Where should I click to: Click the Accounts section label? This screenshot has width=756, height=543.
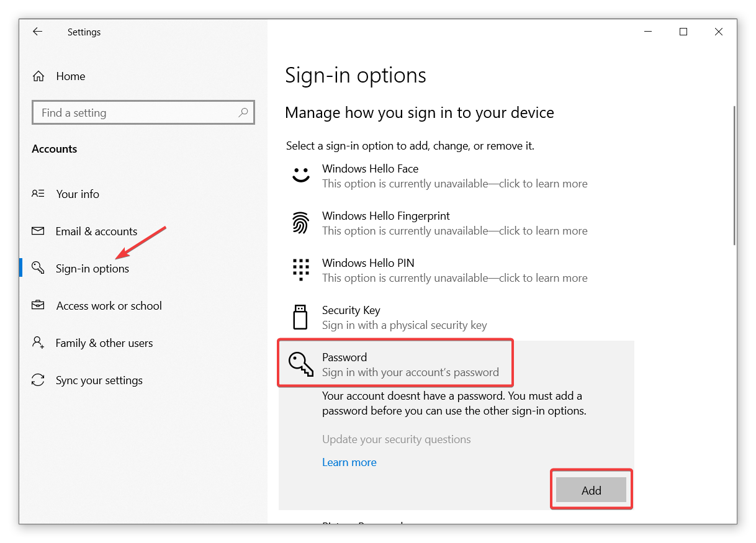tap(55, 149)
